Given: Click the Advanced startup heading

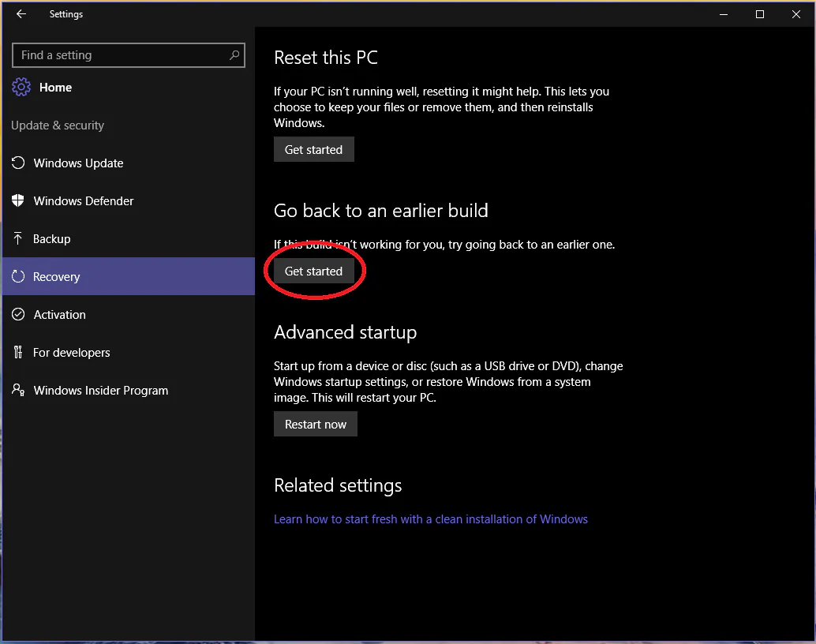Looking at the screenshot, I should [x=345, y=332].
